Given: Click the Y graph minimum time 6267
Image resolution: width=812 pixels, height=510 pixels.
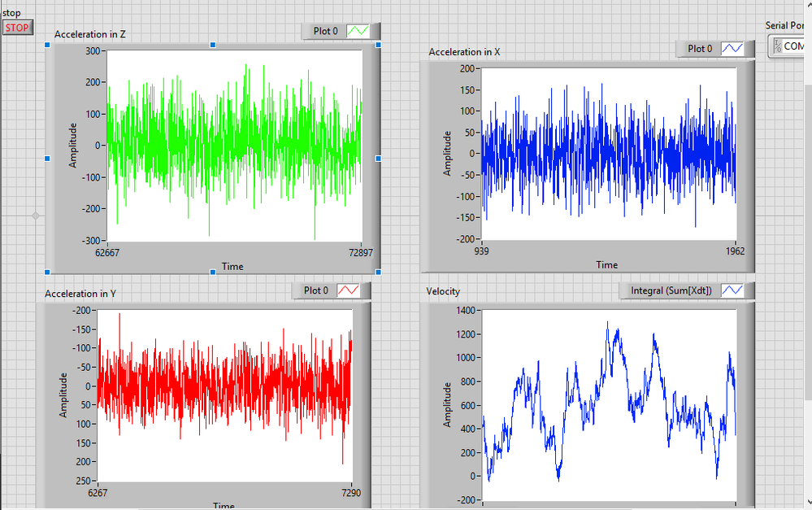Looking at the screenshot, I should click(x=98, y=492).
